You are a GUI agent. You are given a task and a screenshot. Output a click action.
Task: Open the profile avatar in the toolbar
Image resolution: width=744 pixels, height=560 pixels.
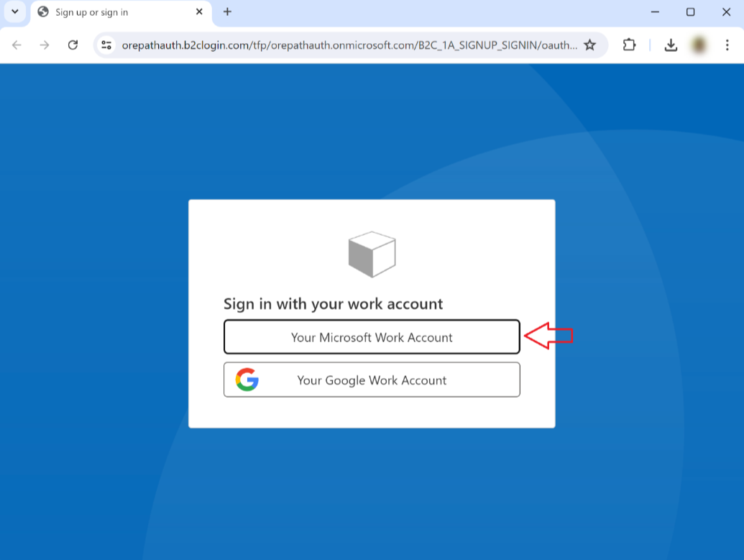(x=699, y=45)
